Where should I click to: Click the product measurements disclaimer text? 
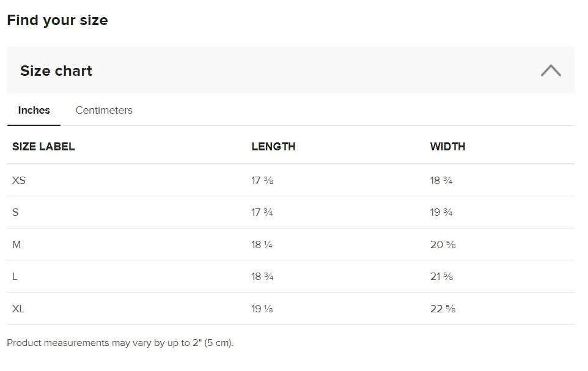pyautogui.click(x=120, y=343)
